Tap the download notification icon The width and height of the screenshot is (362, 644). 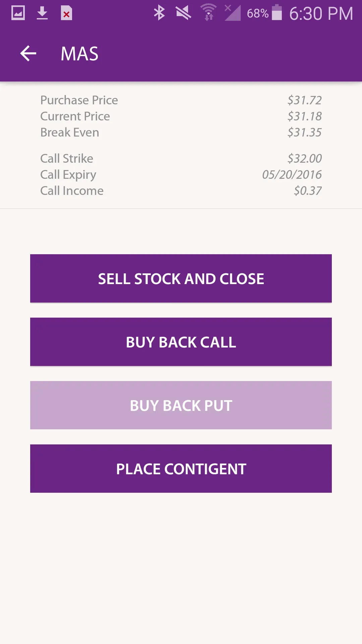click(x=42, y=13)
